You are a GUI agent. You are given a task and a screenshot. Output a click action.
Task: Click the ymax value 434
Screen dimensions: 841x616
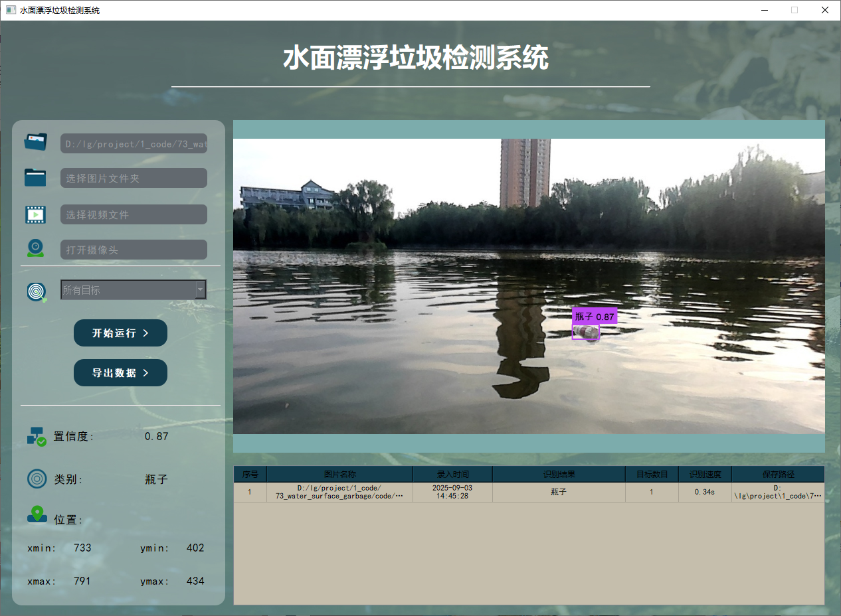coord(195,581)
